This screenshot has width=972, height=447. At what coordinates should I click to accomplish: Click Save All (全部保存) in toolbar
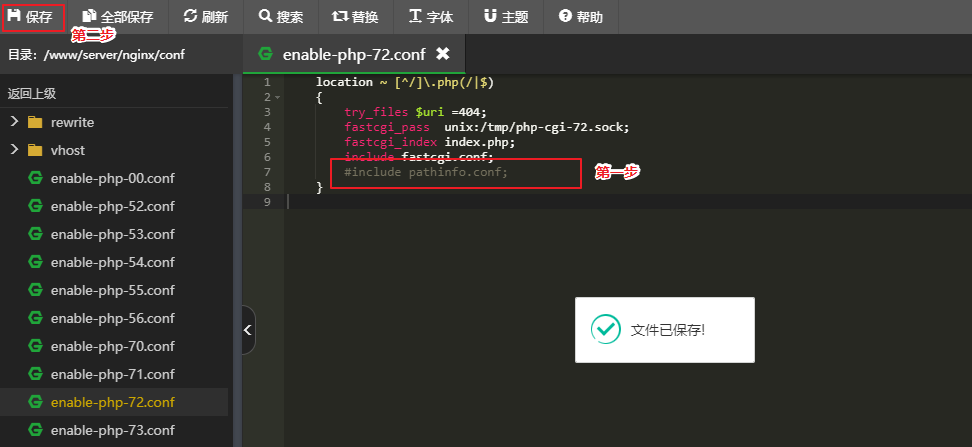click(x=118, y=17)
